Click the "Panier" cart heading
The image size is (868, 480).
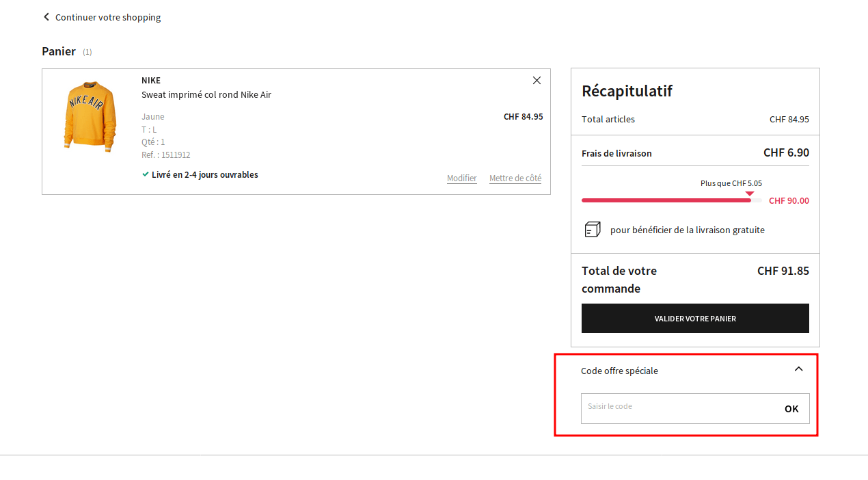pyautogui.click(x=59, y=51)
